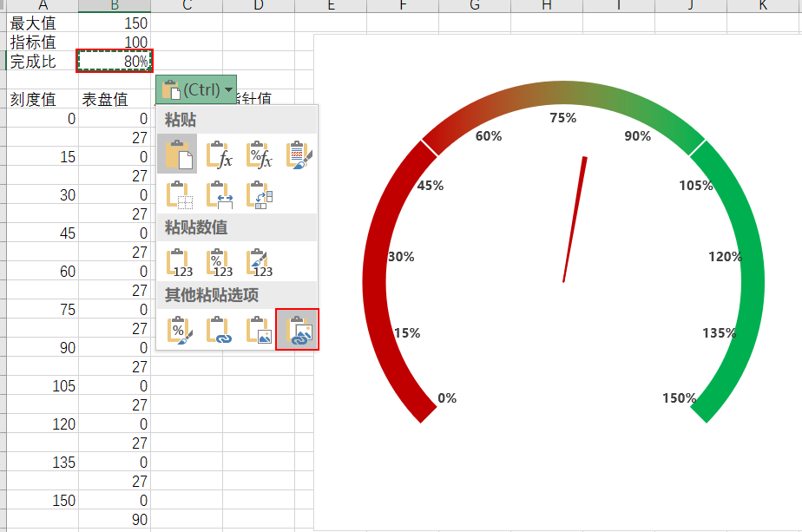802x532 pixels.
Task: Choose the Paste as Picture icon
Action: point(259,330)
